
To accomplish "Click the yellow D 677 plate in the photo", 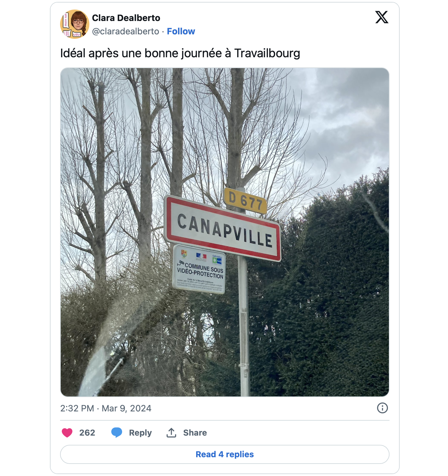I will click(x=245, y=200).
